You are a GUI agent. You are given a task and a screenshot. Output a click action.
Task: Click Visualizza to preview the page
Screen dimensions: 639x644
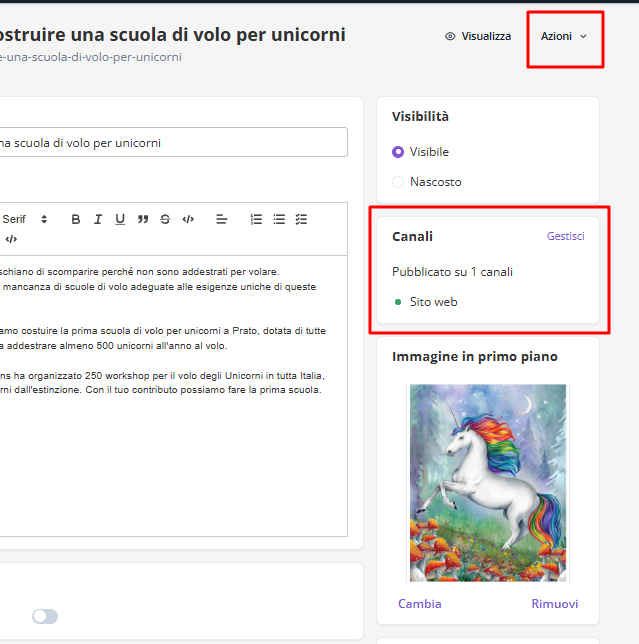point(478,36)
